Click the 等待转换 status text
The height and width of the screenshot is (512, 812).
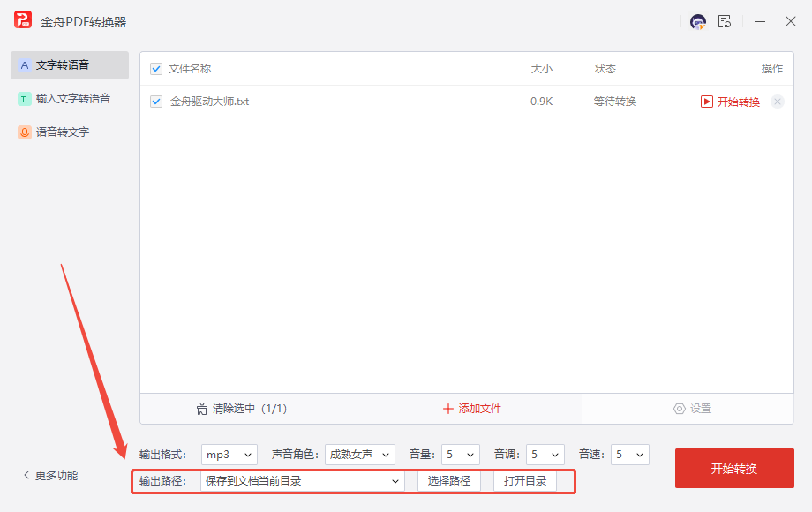point(614,102)
